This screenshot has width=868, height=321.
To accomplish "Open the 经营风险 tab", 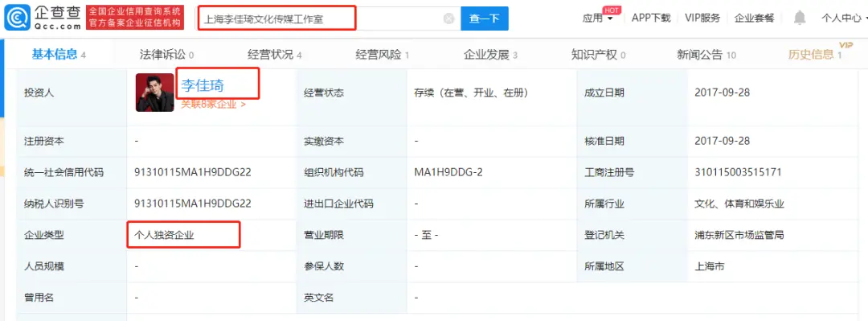I will coord(382,55).
